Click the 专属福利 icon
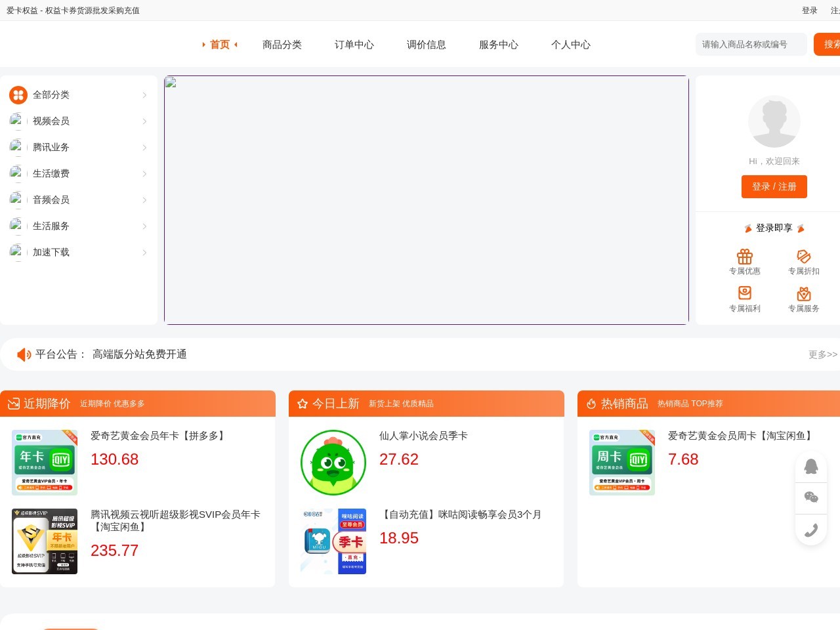Image resolution: width=840 pixels, height=630 pixels. point(745,293)
